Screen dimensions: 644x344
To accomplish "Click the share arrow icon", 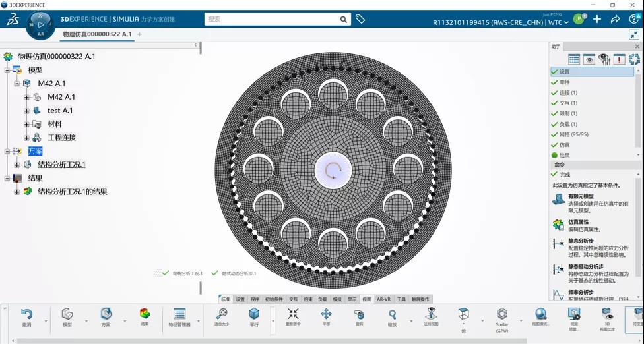I will coord(615,19).
